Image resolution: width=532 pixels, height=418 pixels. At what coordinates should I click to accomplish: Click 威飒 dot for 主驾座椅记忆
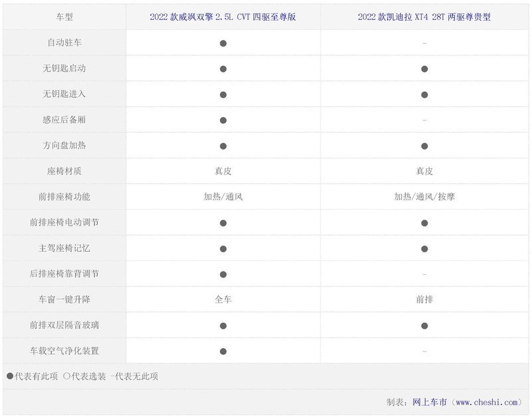pos(223,249)
